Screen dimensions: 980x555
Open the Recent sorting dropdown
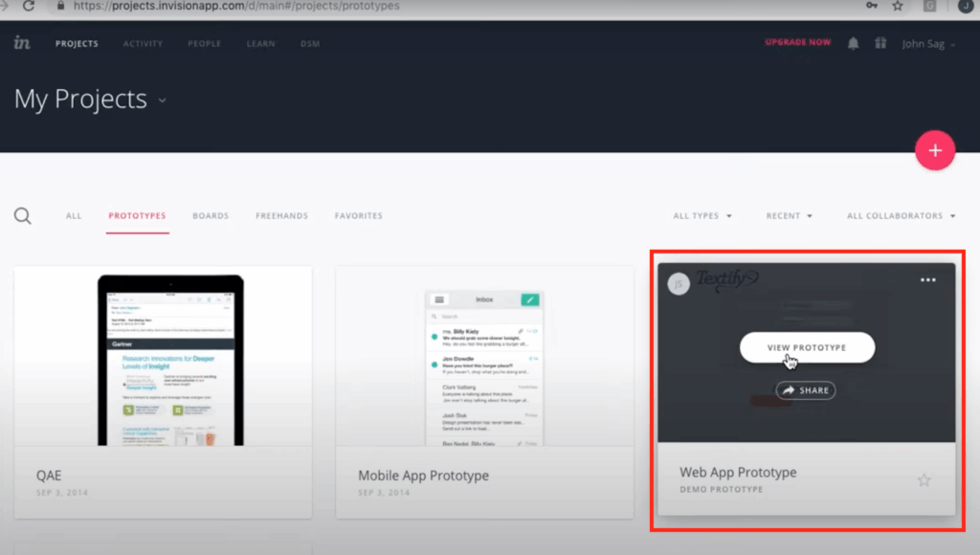tap(789, 215)
